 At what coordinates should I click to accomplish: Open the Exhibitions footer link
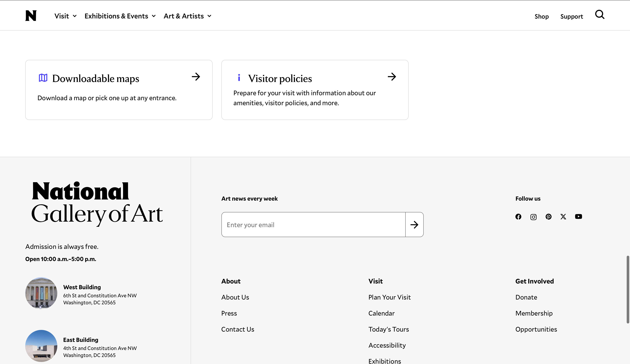(x=385, y=361)
